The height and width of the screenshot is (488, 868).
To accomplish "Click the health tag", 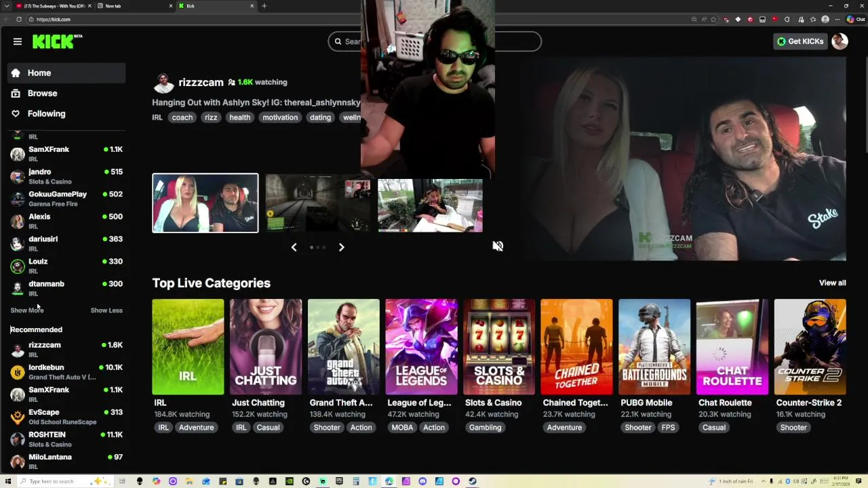I will pyautogui.click(x=239, y=117).
